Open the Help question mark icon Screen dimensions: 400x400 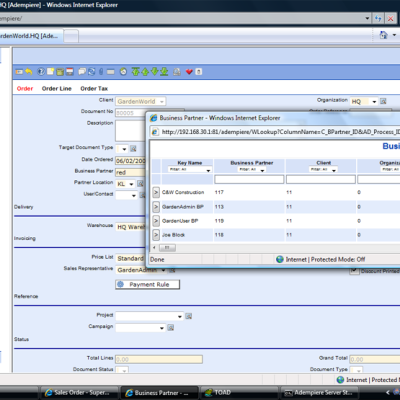[x=41, y=71]
